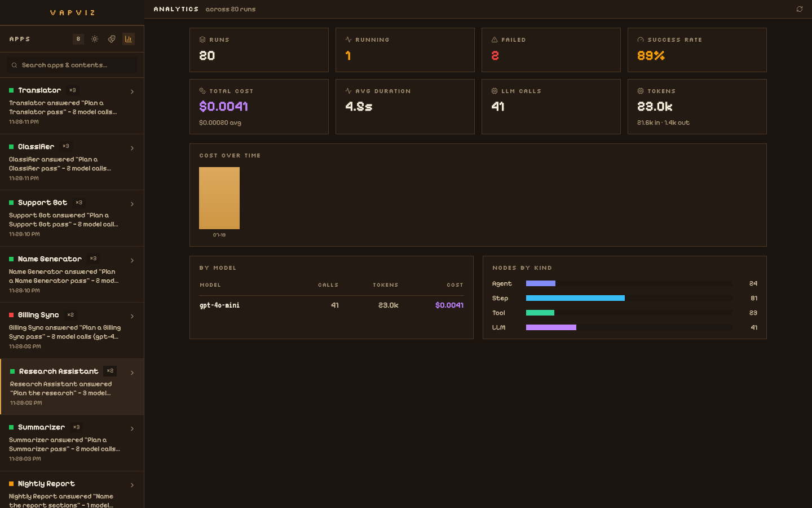This screenshot has width=812, height=508.
Task: Expand the Support Bot app chevron
Action: pos(132,204)
